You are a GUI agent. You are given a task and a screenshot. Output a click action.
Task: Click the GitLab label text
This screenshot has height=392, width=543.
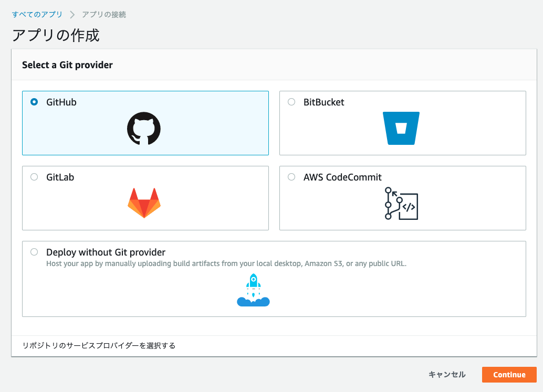pyautogui.click(x=60, y=177)
